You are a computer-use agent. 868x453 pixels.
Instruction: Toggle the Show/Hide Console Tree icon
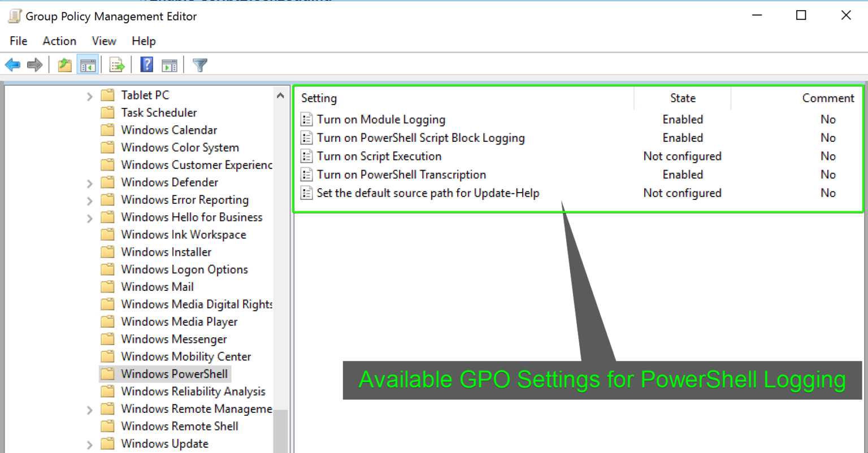[x=88, y=64]
